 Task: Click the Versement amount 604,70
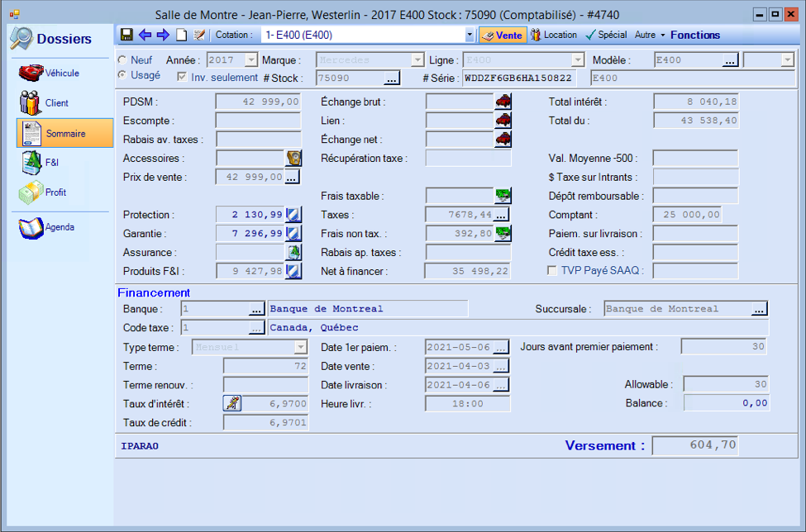695,445
